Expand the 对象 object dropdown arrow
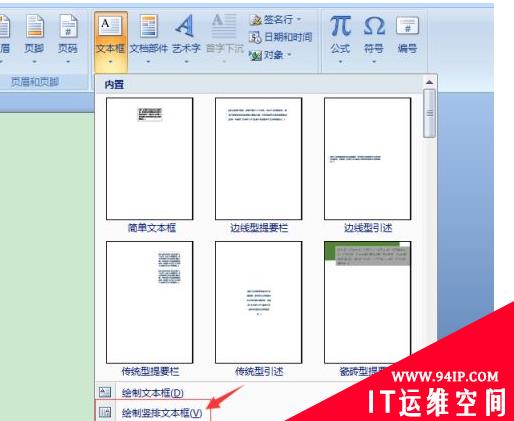This screenshot has height=421, width=514. tap(289, 55)
